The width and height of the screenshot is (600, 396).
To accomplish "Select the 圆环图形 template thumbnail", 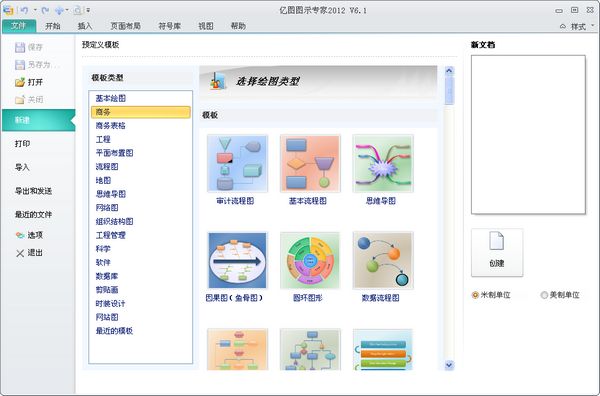I will [310, 260].
